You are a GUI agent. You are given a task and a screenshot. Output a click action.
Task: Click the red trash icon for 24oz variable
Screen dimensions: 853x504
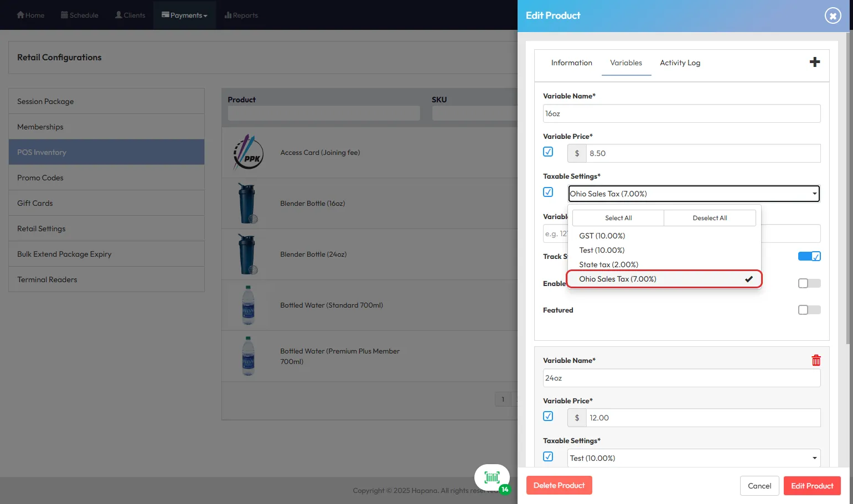pyautogui.click(x=816, y=361)
